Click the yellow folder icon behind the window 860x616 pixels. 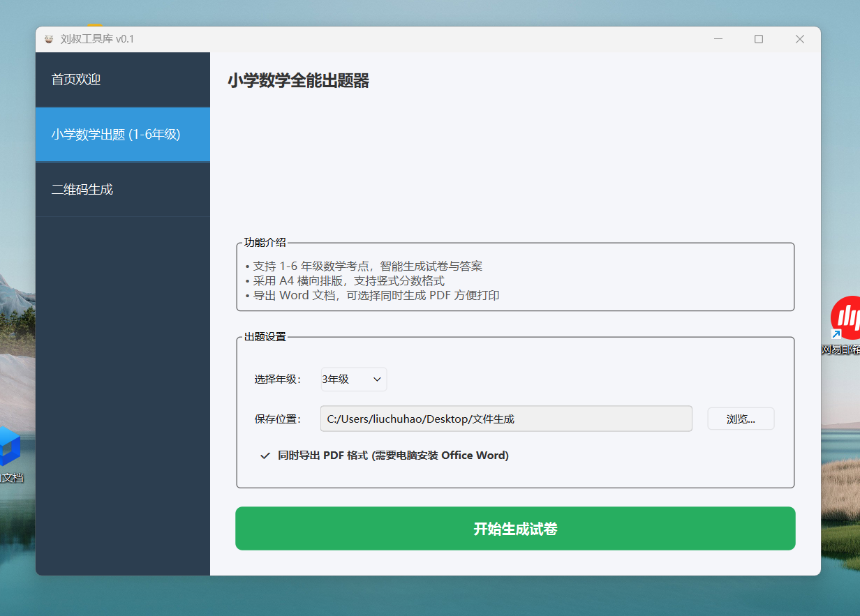[95, 27]
